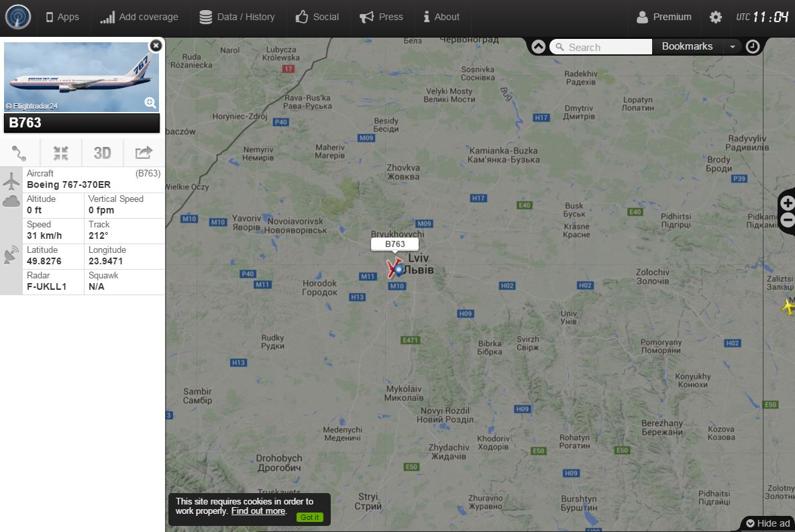Open the settings gear icon
Viewport: 795px width, 532px height.
715,17
